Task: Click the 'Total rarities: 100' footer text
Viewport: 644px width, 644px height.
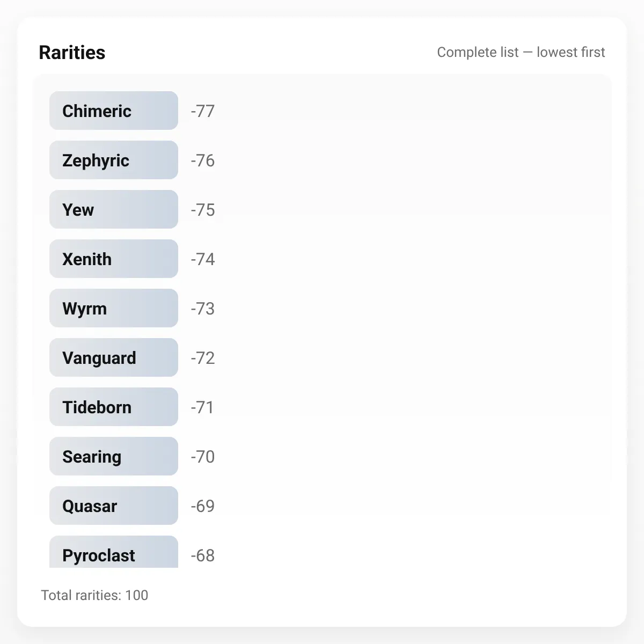Action: point(94,595)
